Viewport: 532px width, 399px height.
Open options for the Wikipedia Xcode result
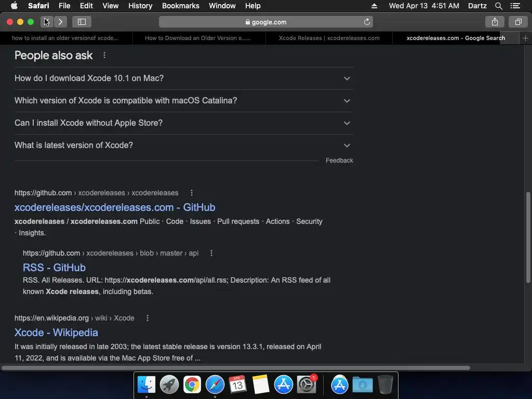[x=147, y=318]
